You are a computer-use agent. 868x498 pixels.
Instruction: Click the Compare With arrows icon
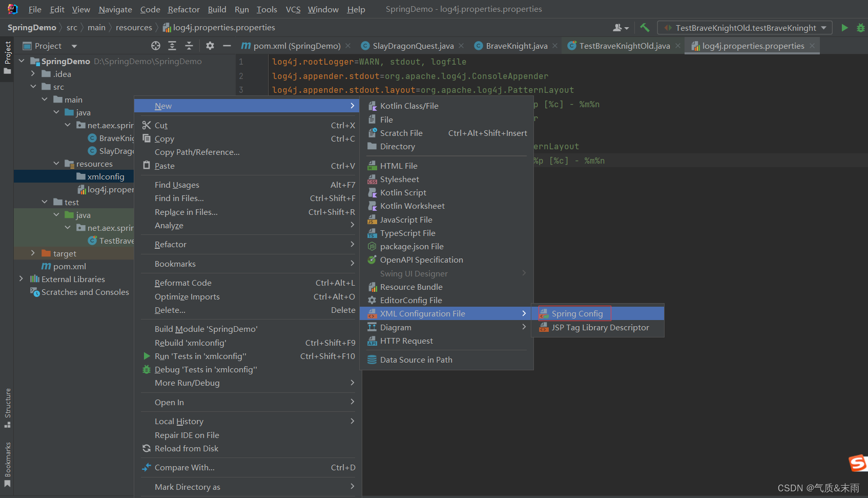click(x=147, y=467)
